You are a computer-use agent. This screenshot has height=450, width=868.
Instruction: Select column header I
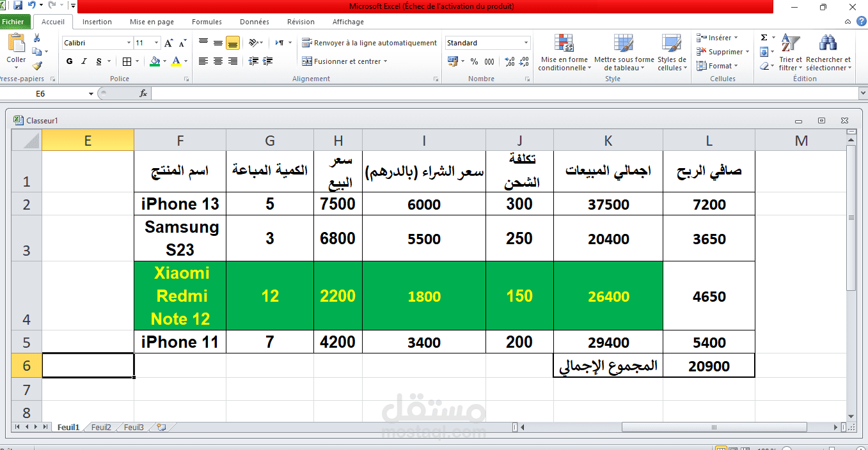[423, 141]
